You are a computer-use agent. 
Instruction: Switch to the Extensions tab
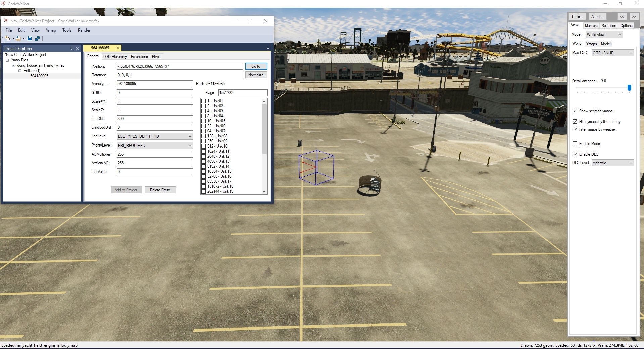(x=139, y=57)
